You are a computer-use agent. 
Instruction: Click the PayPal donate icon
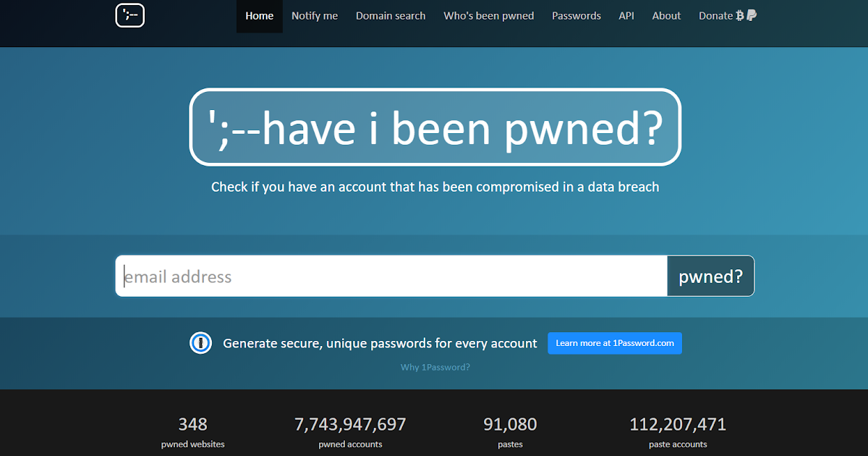click(x=752, y=15)
